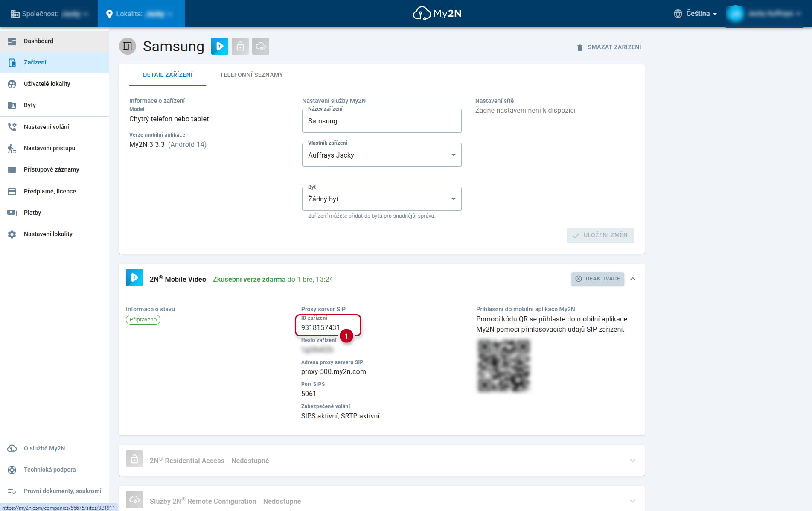The image size is (812, 511).
Task: Click the Mobile Video section play icon
Action: tap(134, 277)
